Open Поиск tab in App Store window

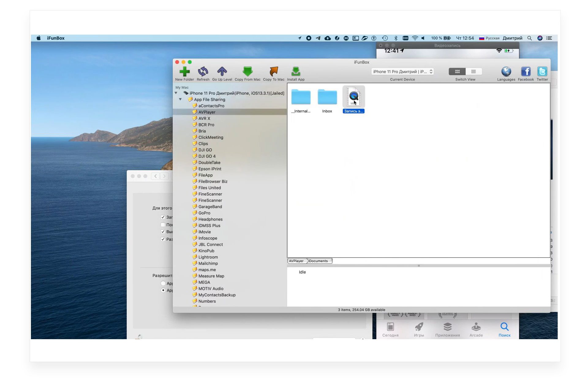pos(504,330)
